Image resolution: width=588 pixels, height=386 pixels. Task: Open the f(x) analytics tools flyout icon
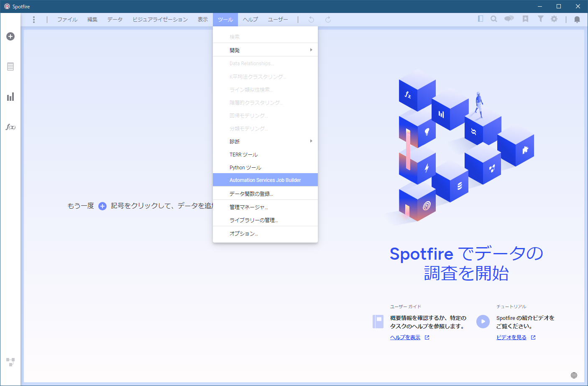(x=10, y=127)
